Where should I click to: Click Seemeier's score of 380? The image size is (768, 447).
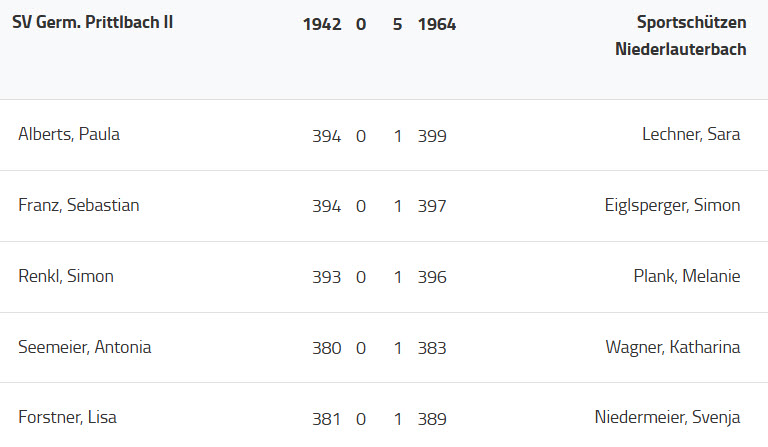326,349
